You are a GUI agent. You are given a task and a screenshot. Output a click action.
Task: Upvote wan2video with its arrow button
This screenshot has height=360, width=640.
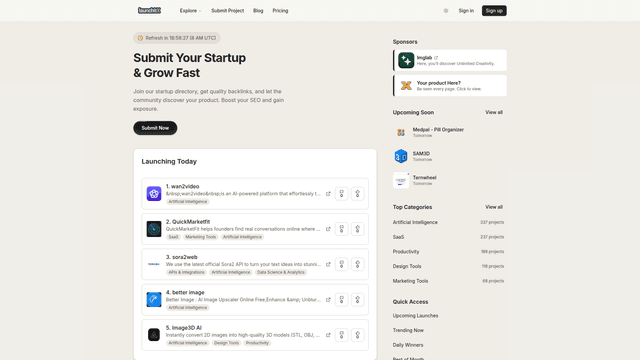pos(358,194)
